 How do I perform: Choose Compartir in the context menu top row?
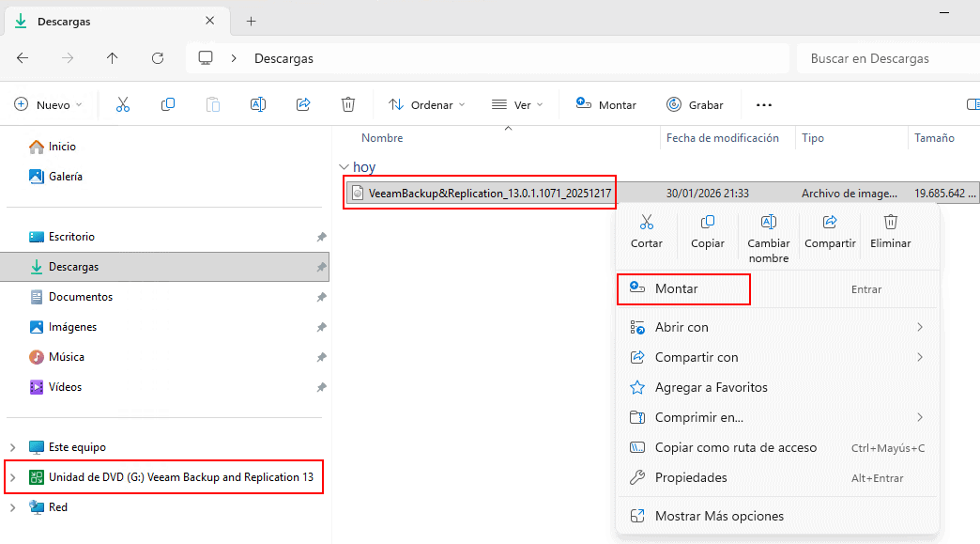point(830,231)
